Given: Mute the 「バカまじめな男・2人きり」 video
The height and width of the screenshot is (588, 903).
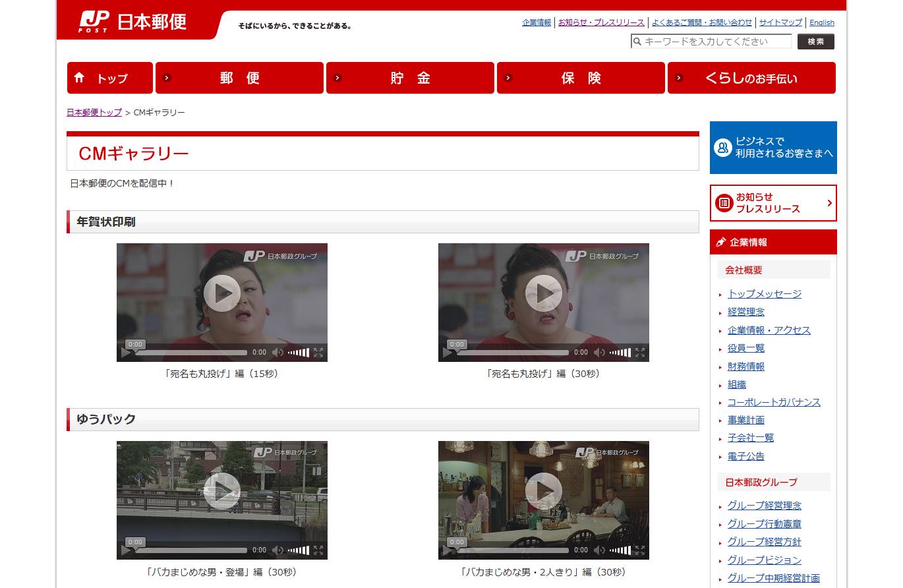Looking at the screenshot, I should (x=599, y=550).
